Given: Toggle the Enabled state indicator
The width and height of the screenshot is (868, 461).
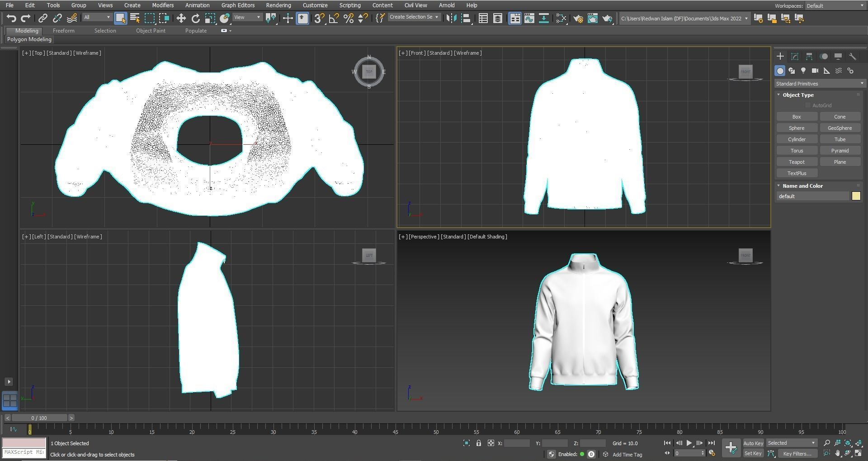Looking at the screenshot, I should pyautogui.click(x=582, y=454).
